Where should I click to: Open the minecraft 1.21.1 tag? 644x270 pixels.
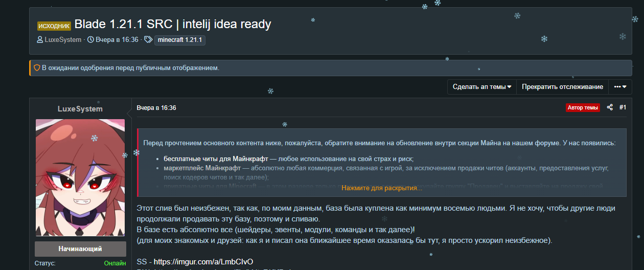click(180, 40)
